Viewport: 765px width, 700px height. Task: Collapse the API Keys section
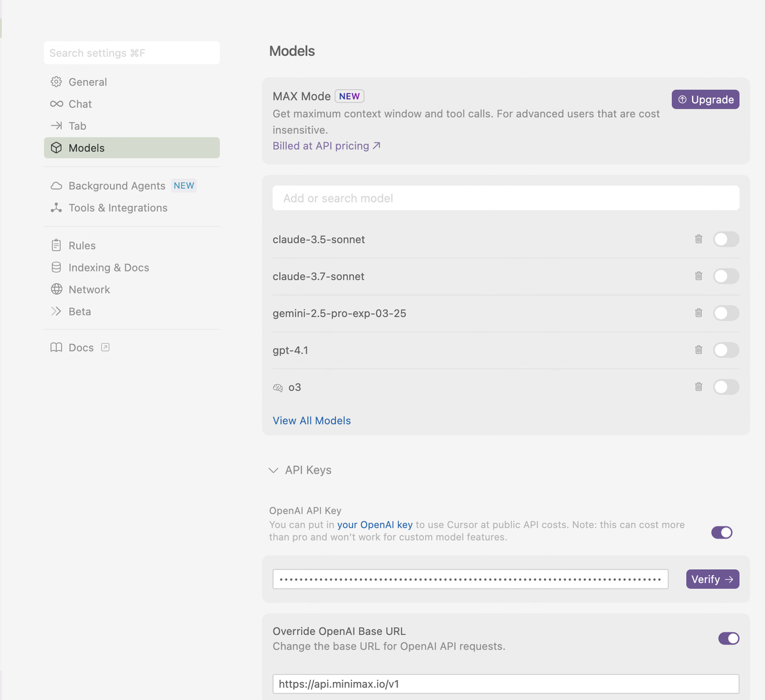[x=274, y=470]
